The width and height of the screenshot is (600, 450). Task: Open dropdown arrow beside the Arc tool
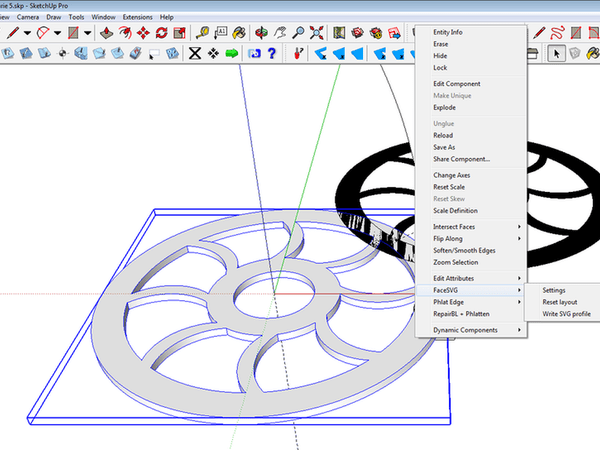coord(58,32)
